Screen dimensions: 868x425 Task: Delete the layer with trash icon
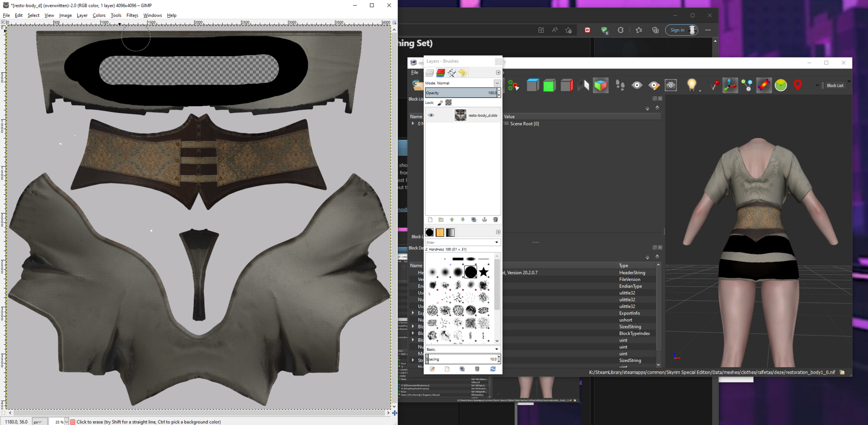pos(495,220)
